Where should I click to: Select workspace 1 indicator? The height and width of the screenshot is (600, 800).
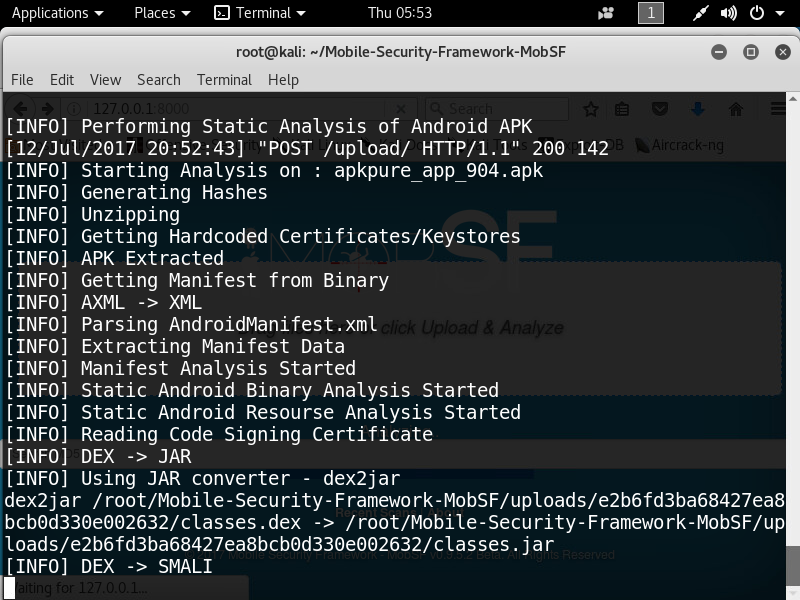tap(651, 13)
